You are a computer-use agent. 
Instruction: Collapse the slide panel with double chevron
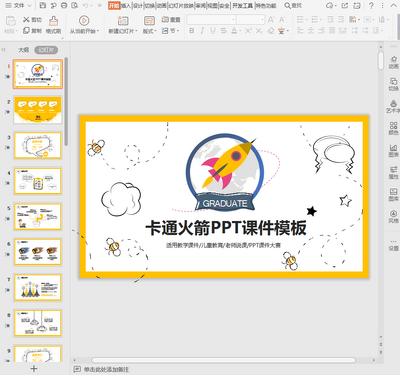[4, 50]
